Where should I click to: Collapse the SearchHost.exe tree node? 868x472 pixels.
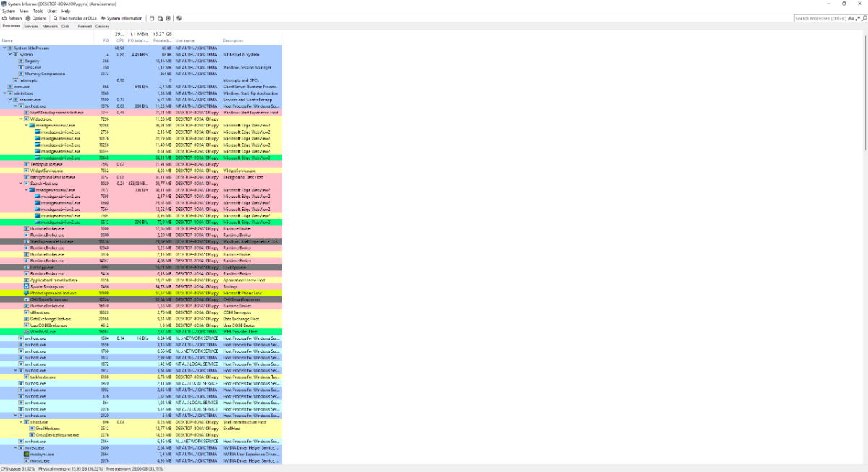coord(22,184)
